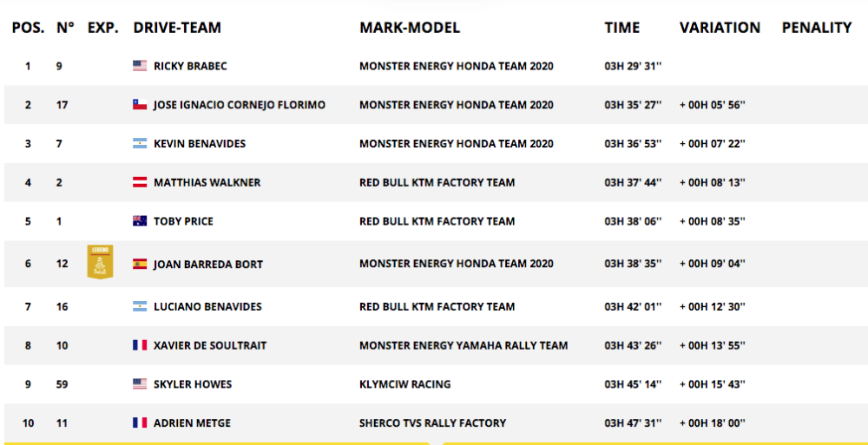Click the Spain flag beside Joan Barreda Bort
This screenshot has width=868, height=445.
click(140, 264)
